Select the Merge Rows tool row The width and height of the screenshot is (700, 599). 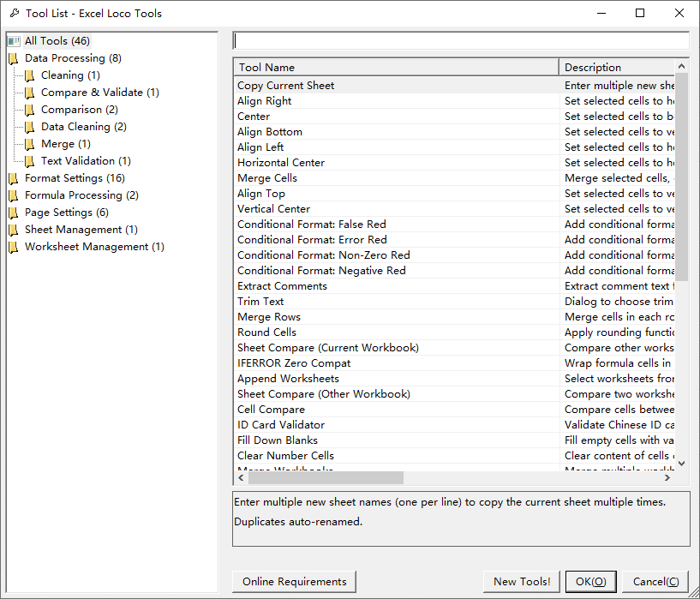tap(454, 317)
